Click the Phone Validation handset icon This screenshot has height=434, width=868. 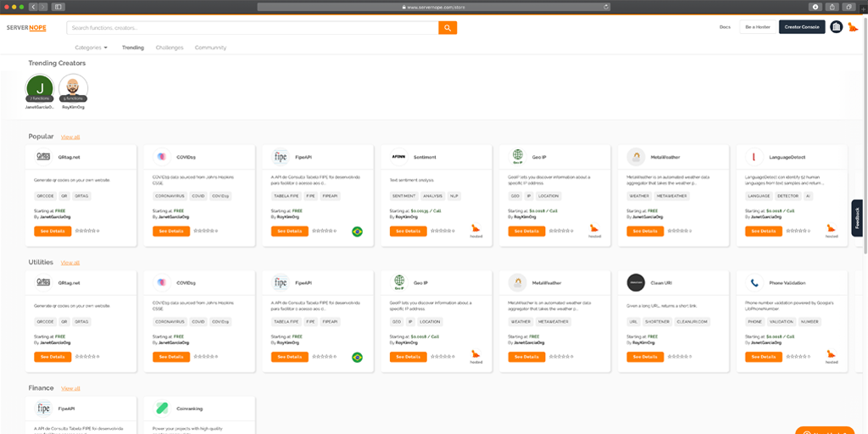[x=754, y=282]
